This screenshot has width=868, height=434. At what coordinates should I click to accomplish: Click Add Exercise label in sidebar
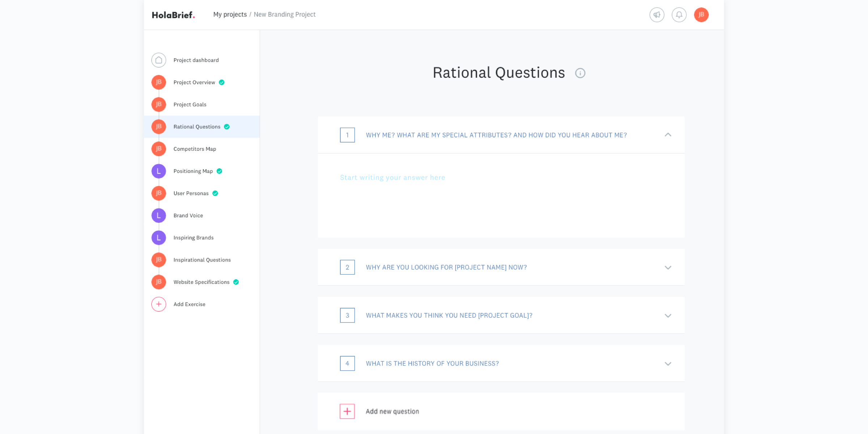tap(189, 304)
